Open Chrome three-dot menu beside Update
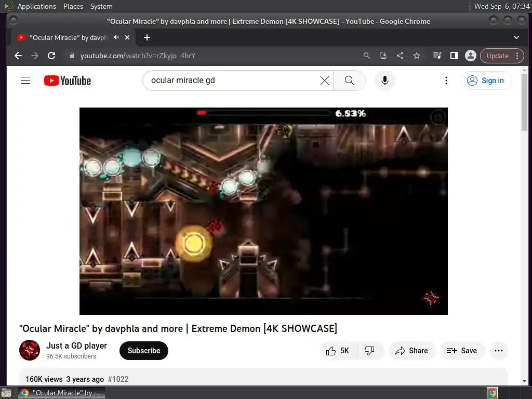 tap(517, 56)
